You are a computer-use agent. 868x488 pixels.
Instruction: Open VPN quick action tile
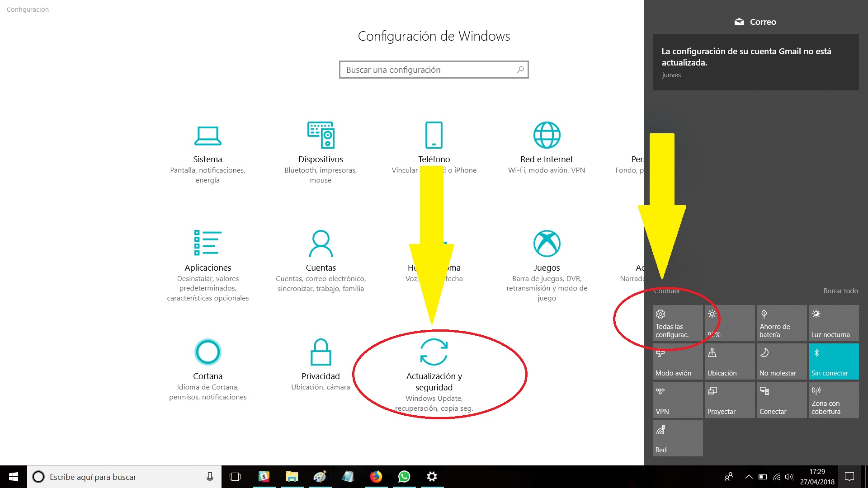click(x=678, y=400)
